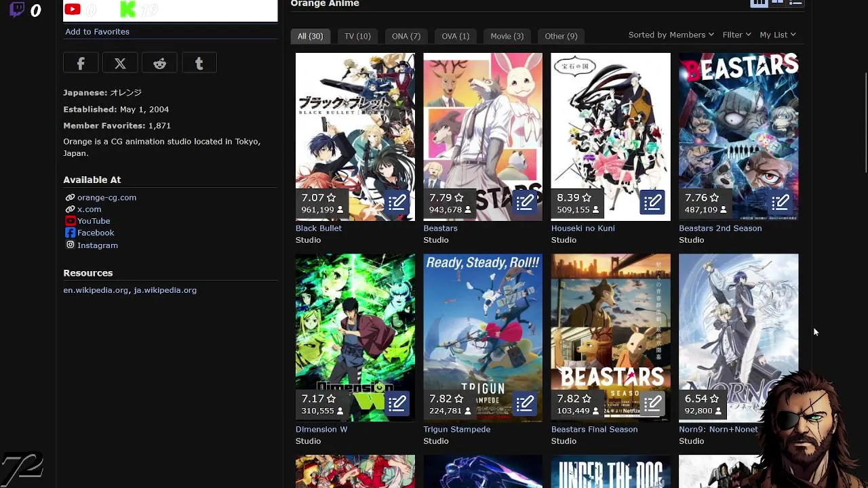Open the x.com link
Viewport: 868px width, 488px height.
point(89,209)
